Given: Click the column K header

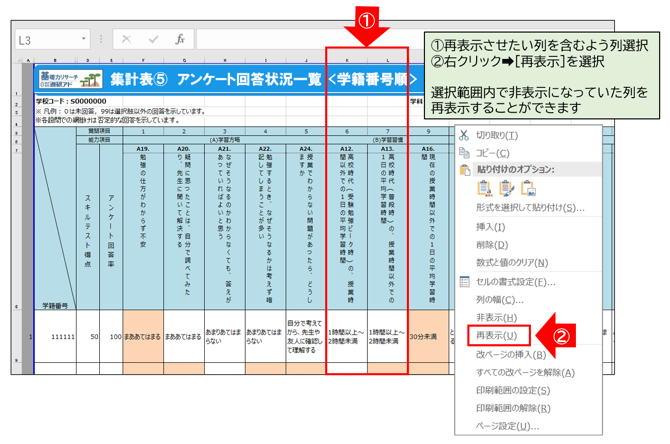Looking at the screenshot, I should pos(347,60).
